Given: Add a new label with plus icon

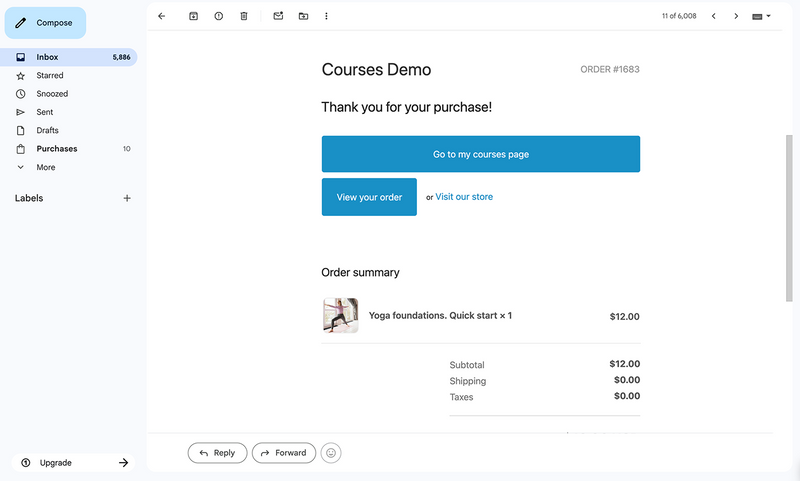Looking at the screenshot, I should 127,198.
